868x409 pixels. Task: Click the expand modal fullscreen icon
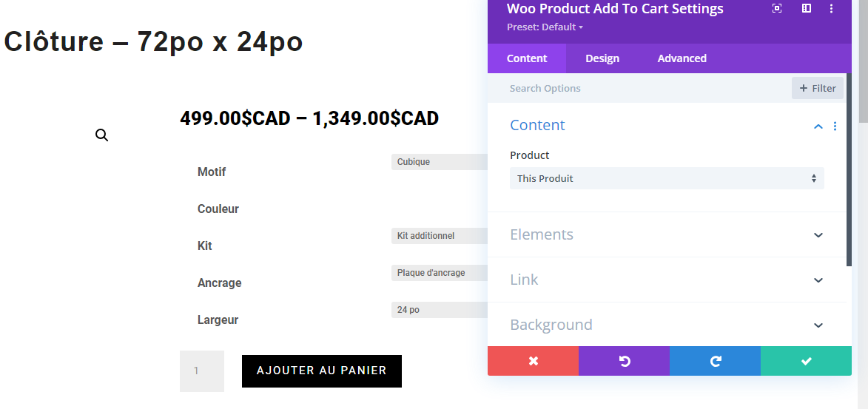pos(777,8)
